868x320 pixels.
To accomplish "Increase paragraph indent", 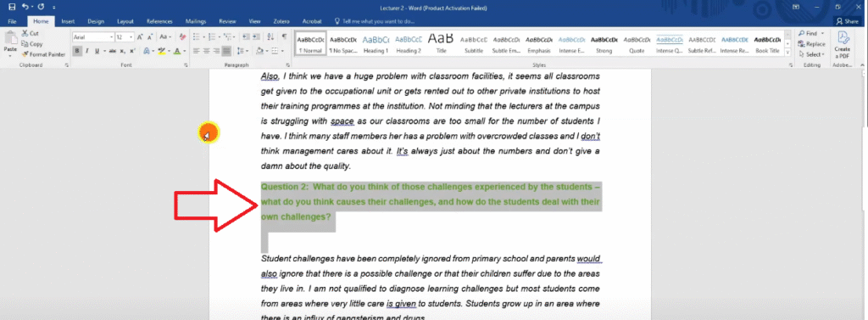I will tap(256, 36).
